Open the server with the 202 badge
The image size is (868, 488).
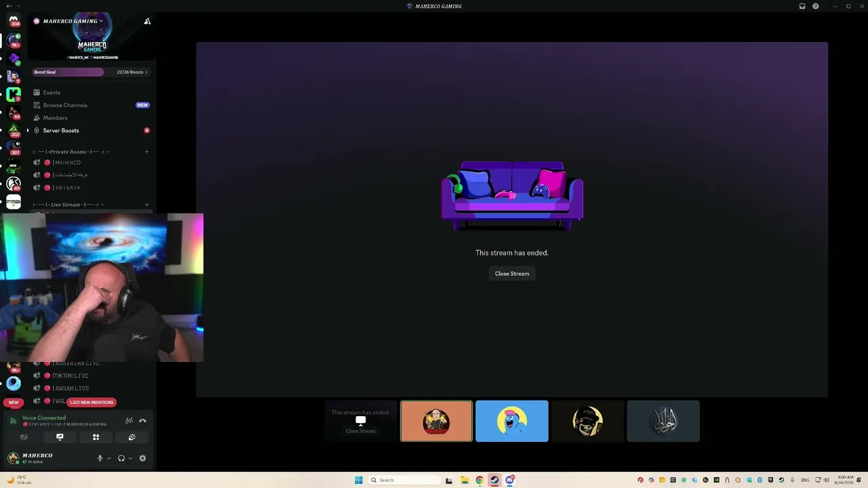point(14,130)
